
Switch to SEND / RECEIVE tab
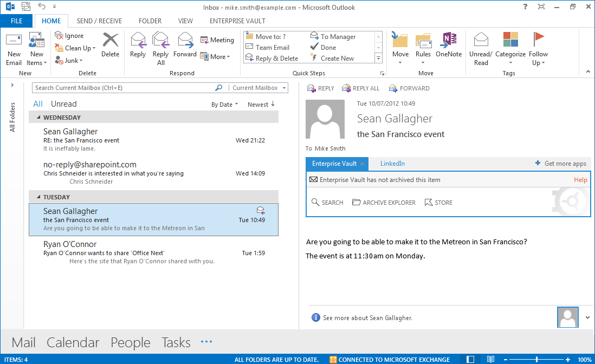tap(99, 21)
